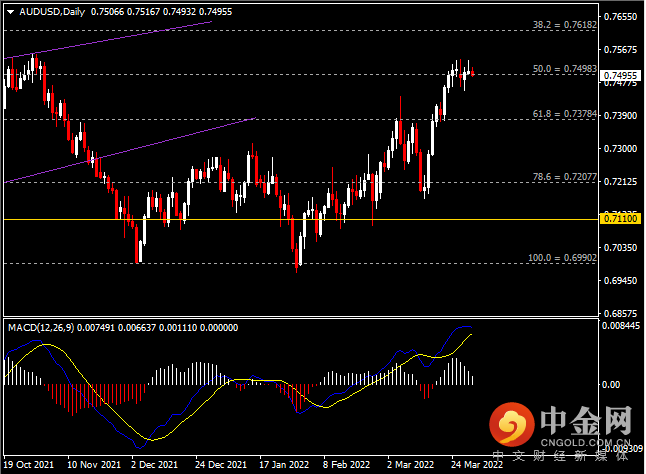
Task: Click the 0.73900 price axis label
Action: pyautogui.click(x=620, y=115)
